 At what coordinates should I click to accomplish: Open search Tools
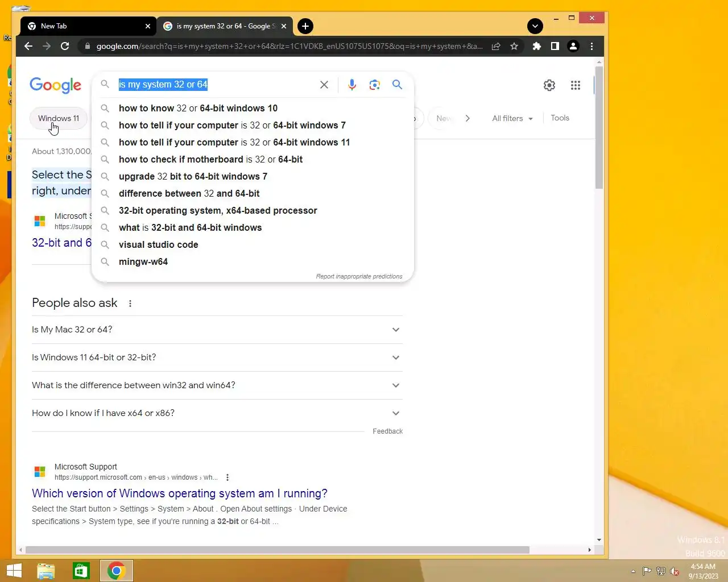tap(560, 118)
